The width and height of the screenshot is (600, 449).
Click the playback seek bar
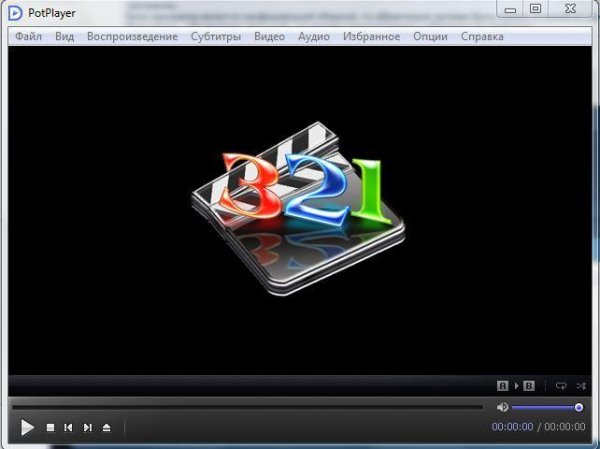pyautogui.click(x=248, y=407)
